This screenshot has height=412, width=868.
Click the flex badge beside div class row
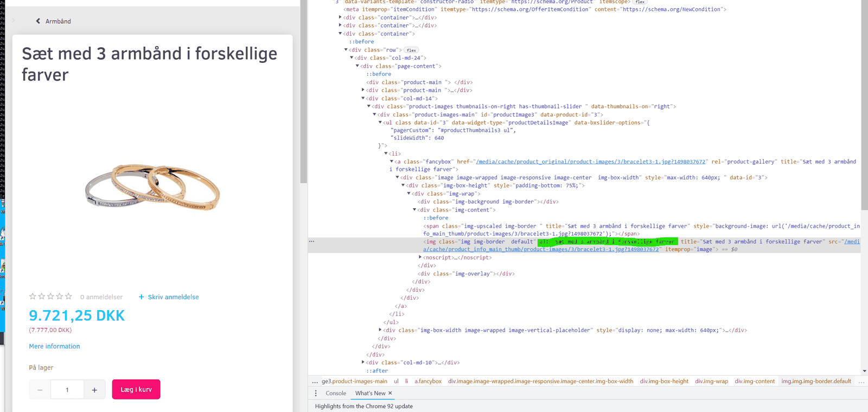411,50
